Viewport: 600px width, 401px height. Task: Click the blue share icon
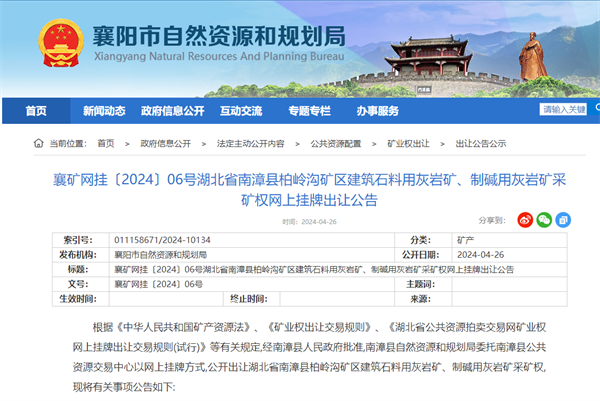[563, 219]
